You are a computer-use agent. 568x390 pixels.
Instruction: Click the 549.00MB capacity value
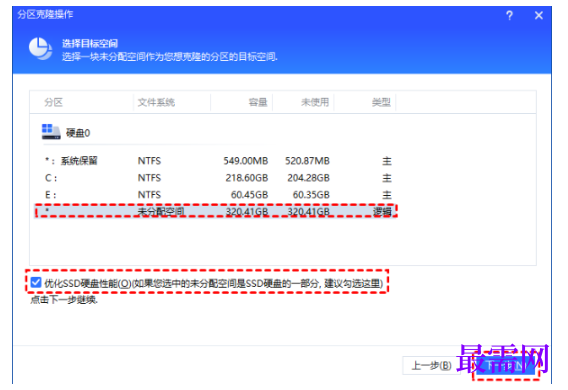pos(246,161)
